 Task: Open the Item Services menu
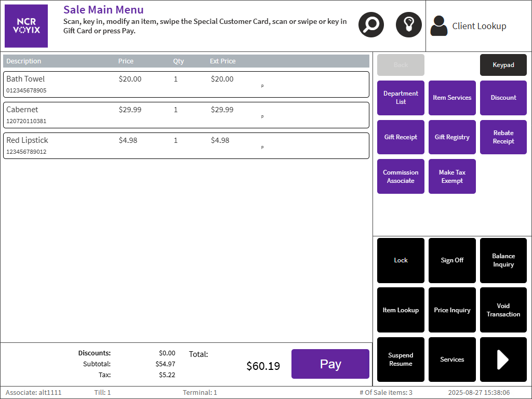452,98
